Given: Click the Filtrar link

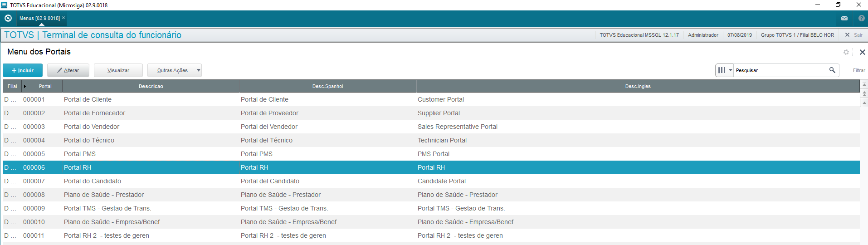Looking at the screenshot, I should point(859,70).
